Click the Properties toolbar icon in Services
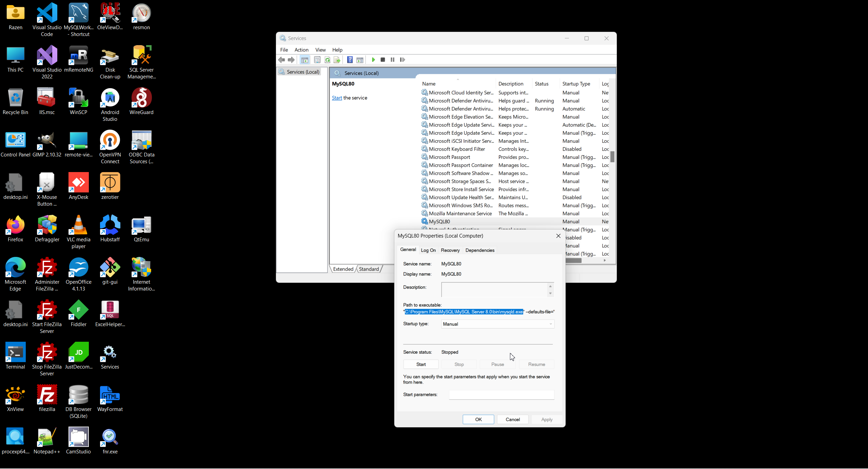Viewport: 868px width, 469px height. click(317, 60)
